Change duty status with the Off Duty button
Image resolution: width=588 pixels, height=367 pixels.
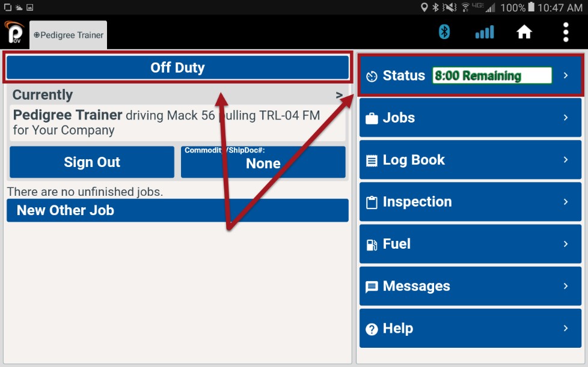point(178,67)
